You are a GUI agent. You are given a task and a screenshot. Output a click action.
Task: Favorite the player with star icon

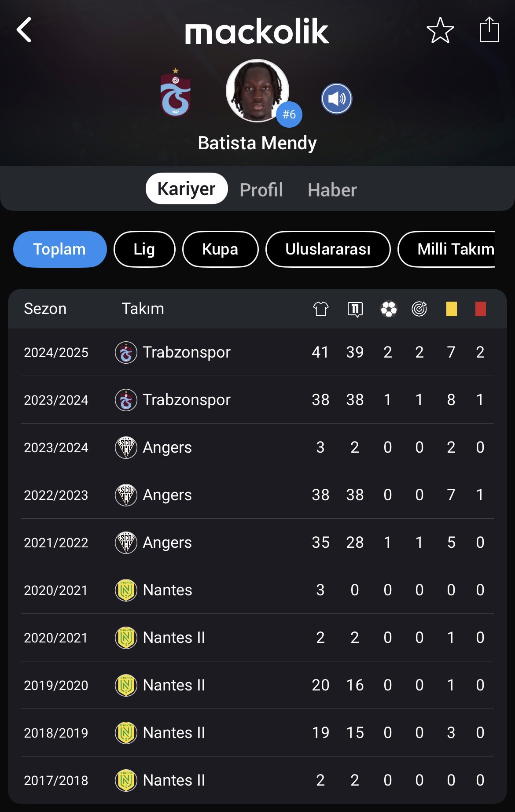(x=440, y=30)
